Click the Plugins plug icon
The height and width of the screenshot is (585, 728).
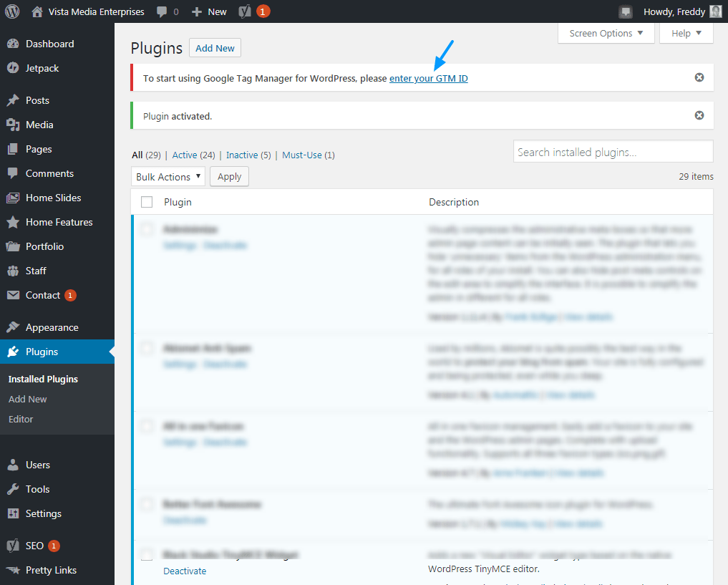(x=13, y=352)
